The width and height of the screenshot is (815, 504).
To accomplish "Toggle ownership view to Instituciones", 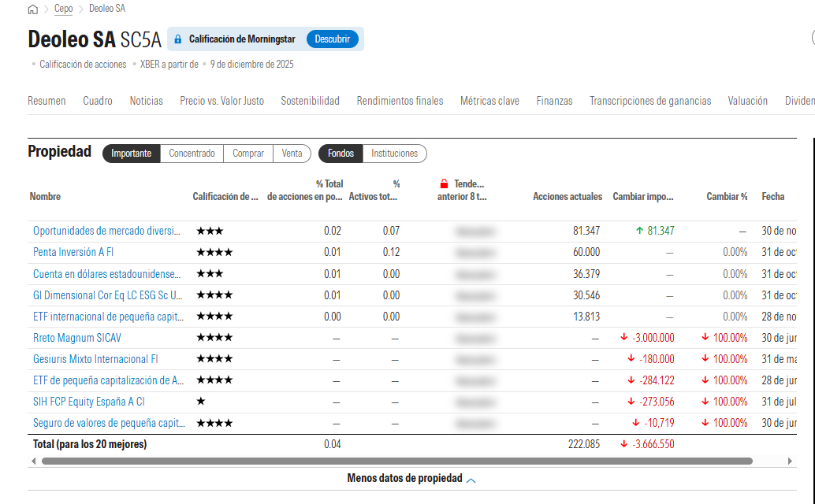I will [395, 154].
